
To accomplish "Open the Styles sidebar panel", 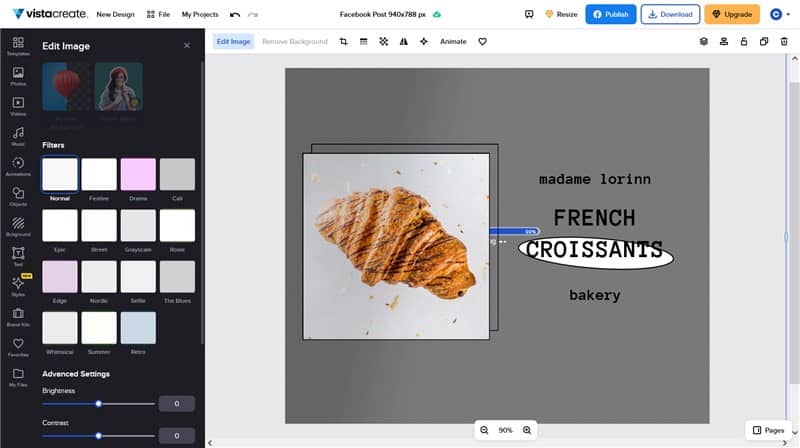I will (x=18, y=287).
